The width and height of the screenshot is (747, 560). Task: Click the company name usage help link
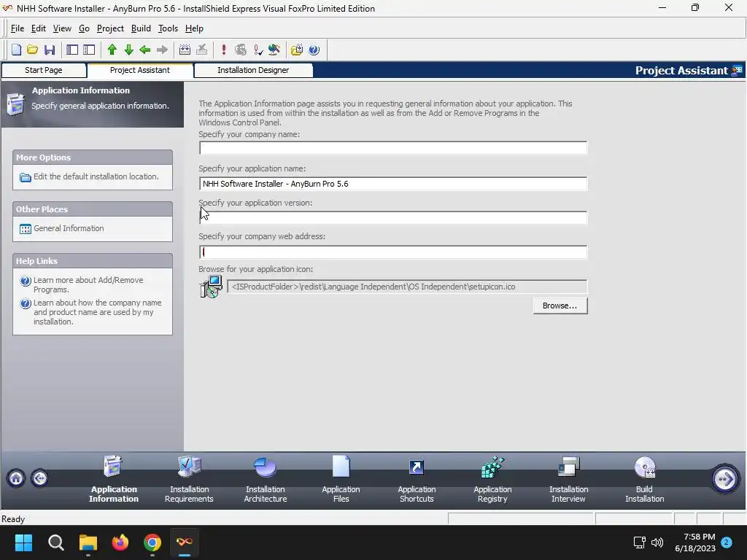tap(97, 312)
